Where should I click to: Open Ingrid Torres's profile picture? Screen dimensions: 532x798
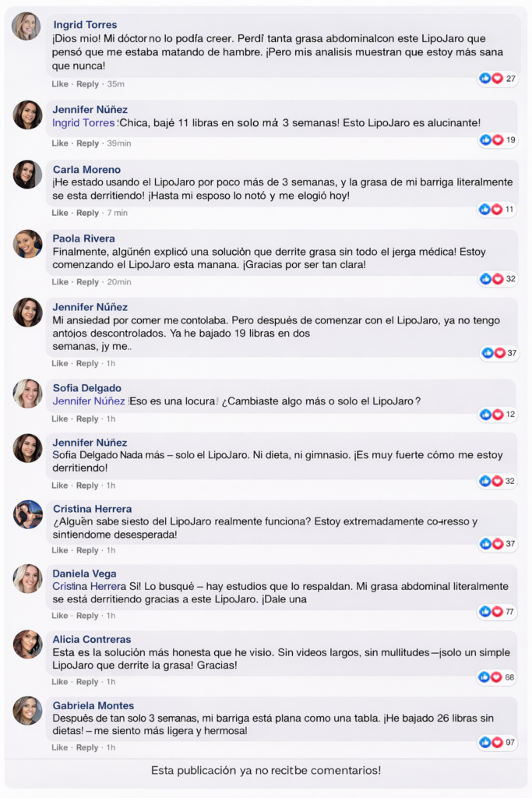(x=26, y=26)
